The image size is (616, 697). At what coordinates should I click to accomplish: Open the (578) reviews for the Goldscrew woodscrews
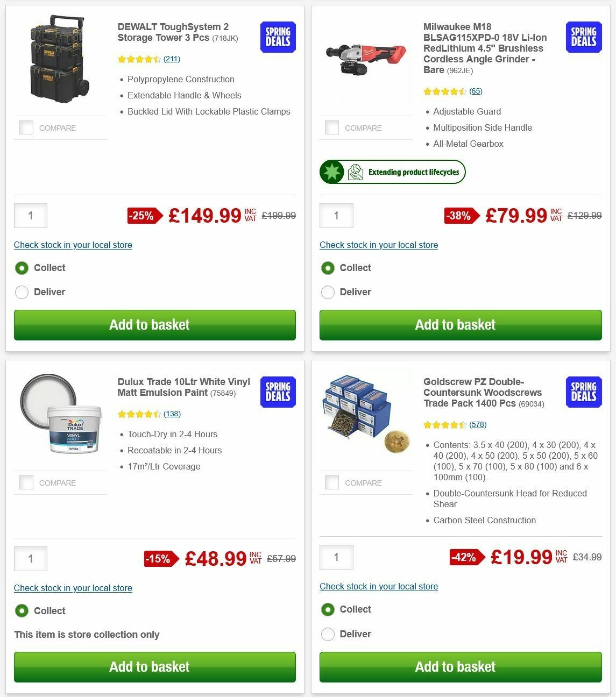click(x=478, y=424)
